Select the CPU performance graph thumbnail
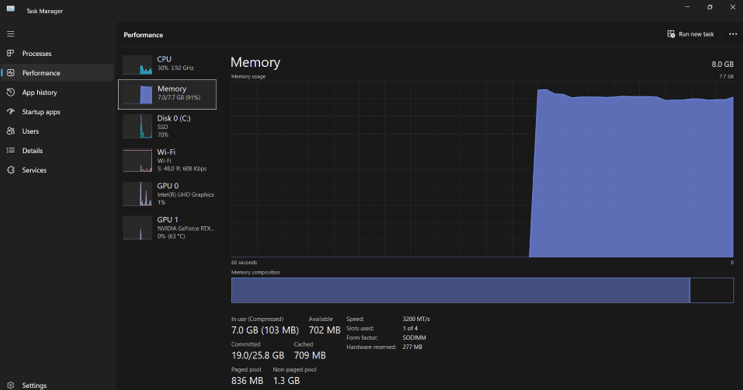 coord(137,64)
